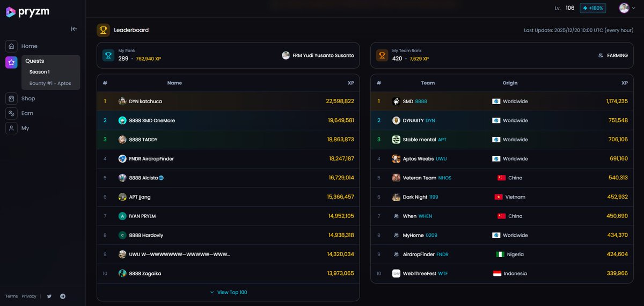This screenshot has width=644, height=306.
Task: Select the UWU W—WWWWWWW player row
Action: [228, 254]
